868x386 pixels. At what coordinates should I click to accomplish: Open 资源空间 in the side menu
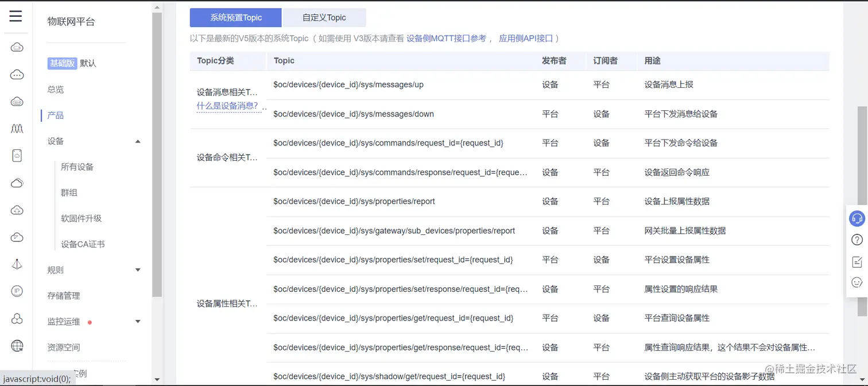point(64,348)
